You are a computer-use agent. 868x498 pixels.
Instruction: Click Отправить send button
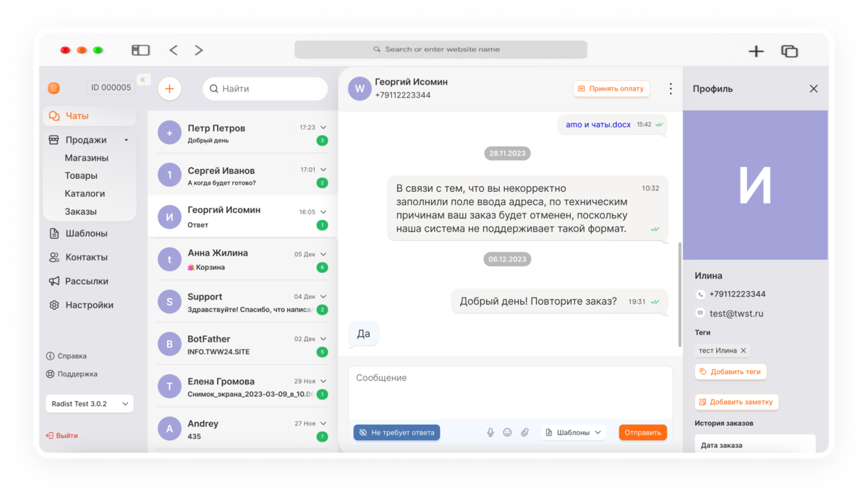[642, 432]
